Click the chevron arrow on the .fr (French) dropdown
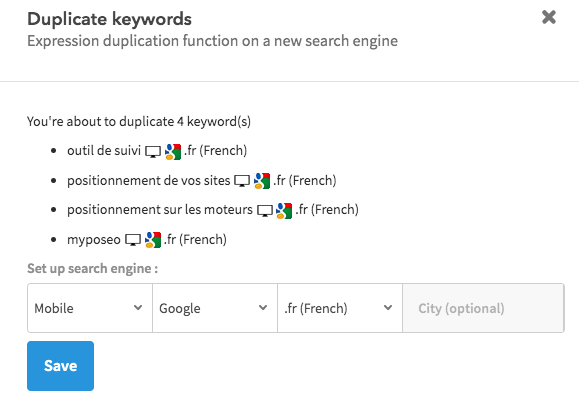 (x=388, y=308)
